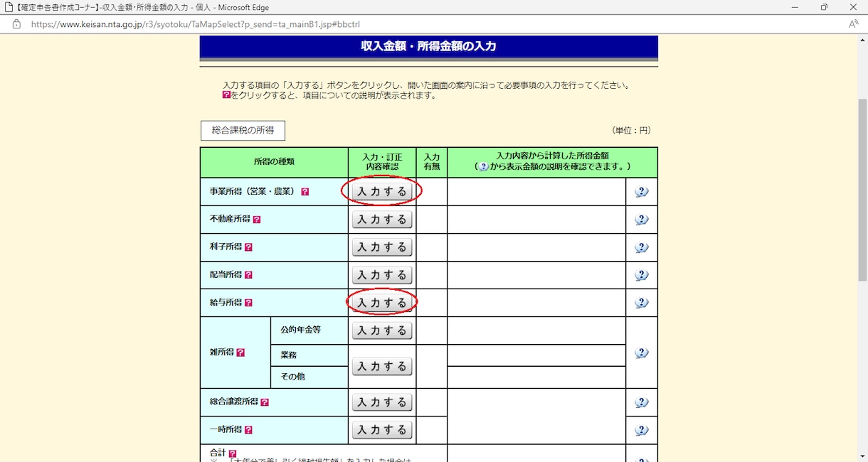The image size is (868, 462).
Task: Click the 公的年金等 row label
Action: click(300, 331)
